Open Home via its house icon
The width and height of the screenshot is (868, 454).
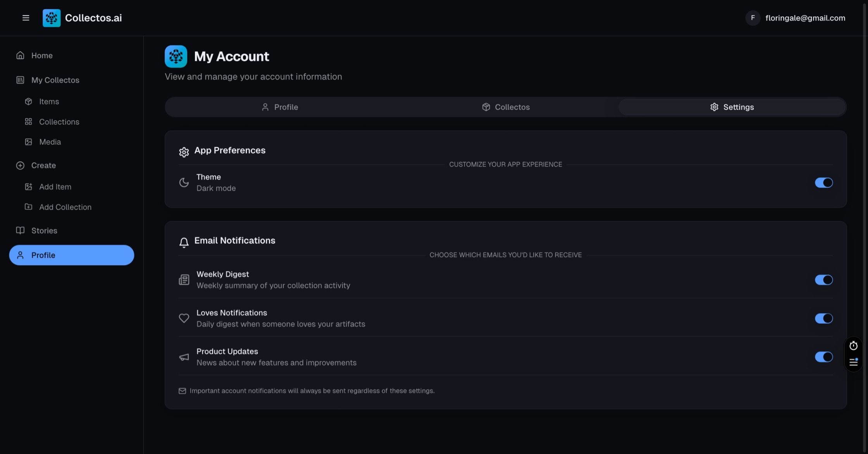click(x=20, y=55)
